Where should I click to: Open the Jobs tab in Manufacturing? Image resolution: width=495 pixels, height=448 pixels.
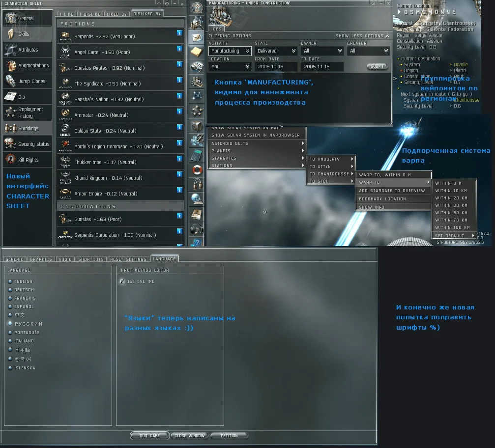[216, 28]
